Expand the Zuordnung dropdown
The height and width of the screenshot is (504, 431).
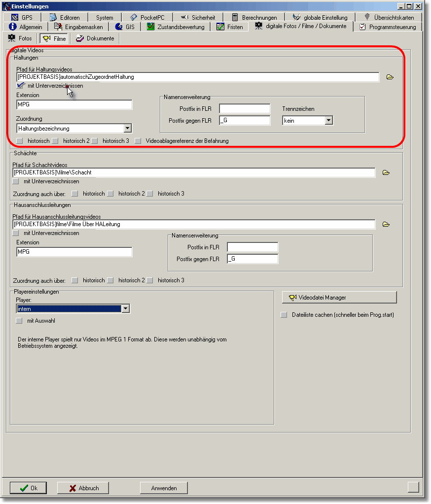127,129
